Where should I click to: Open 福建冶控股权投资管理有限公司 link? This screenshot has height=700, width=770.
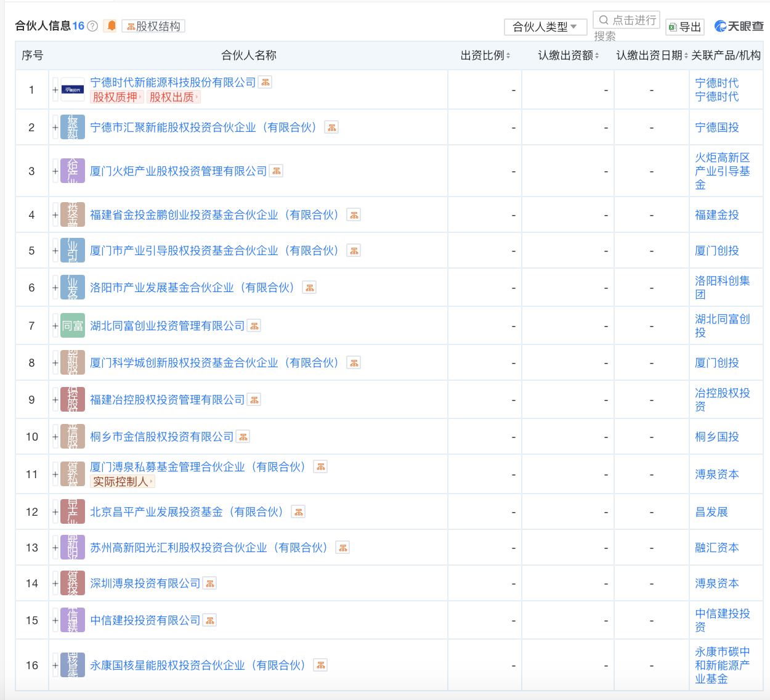(168, 400)
